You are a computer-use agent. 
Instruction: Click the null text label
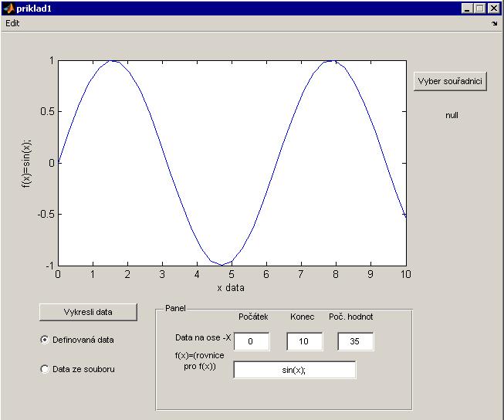(x=452, y=116)
